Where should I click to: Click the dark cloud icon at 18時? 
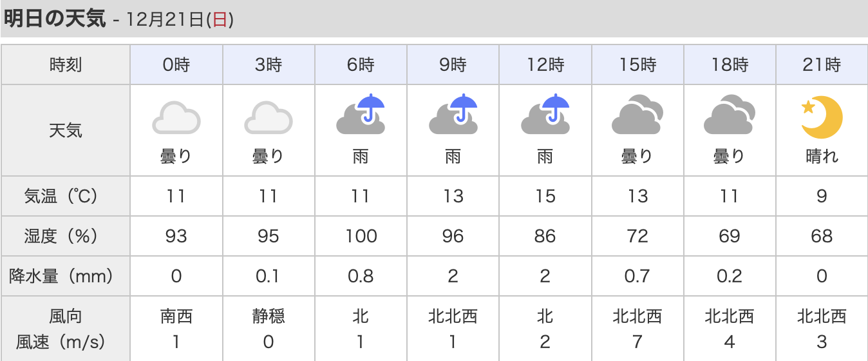coord(730,116)
